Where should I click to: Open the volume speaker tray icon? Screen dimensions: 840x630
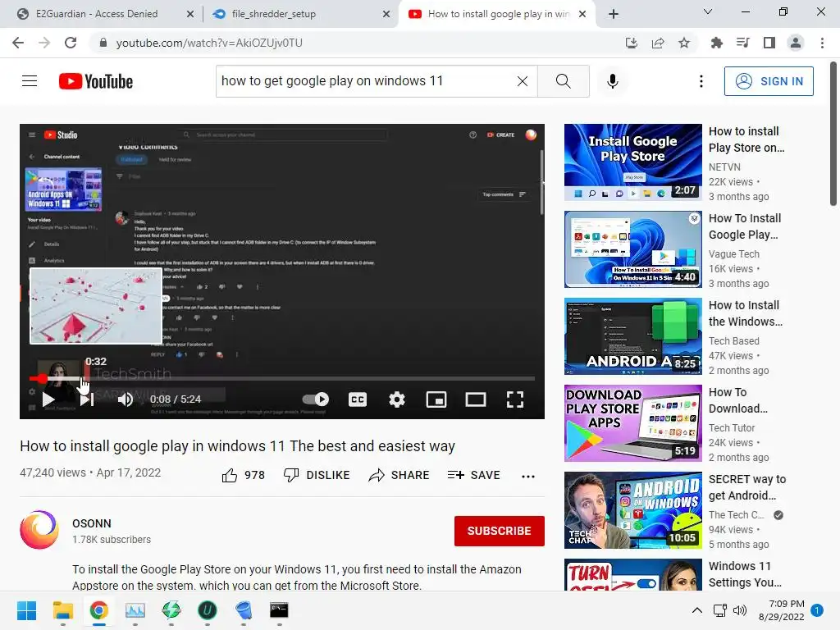pyautogui.click(x=740, y=610)
